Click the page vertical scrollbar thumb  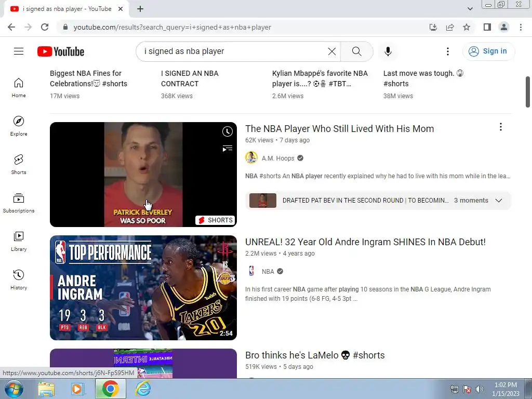point(528,92)
